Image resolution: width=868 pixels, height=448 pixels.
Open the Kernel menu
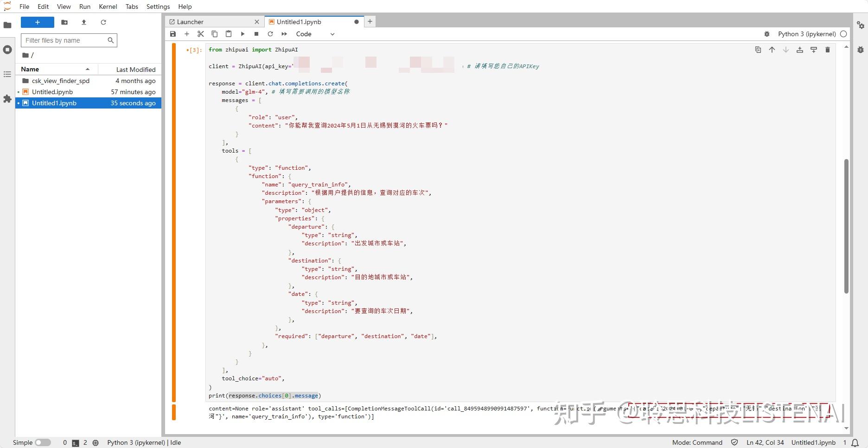click(108, 6)
